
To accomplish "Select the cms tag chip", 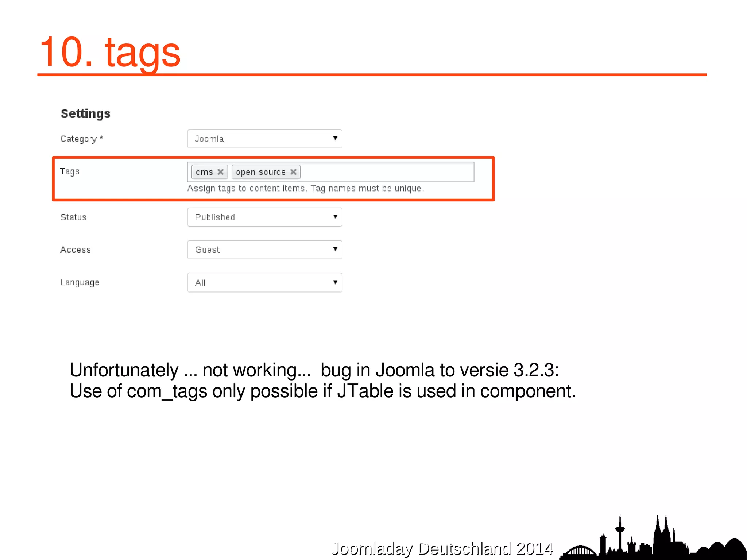I will pyautogui.click(x=209, y=172).
